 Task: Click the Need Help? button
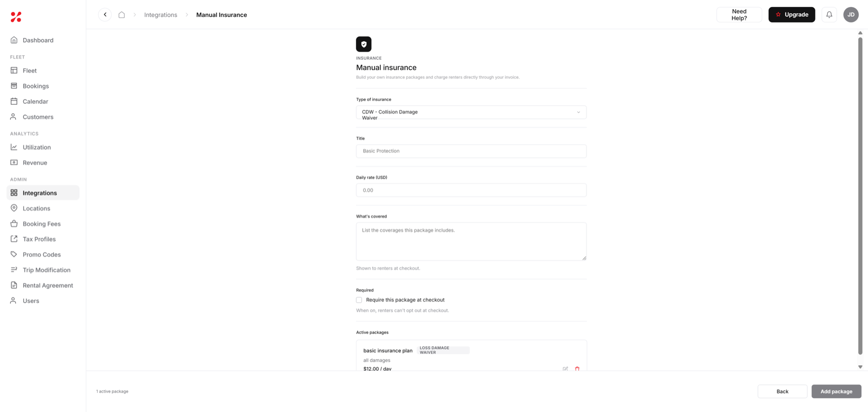[739, 15]
